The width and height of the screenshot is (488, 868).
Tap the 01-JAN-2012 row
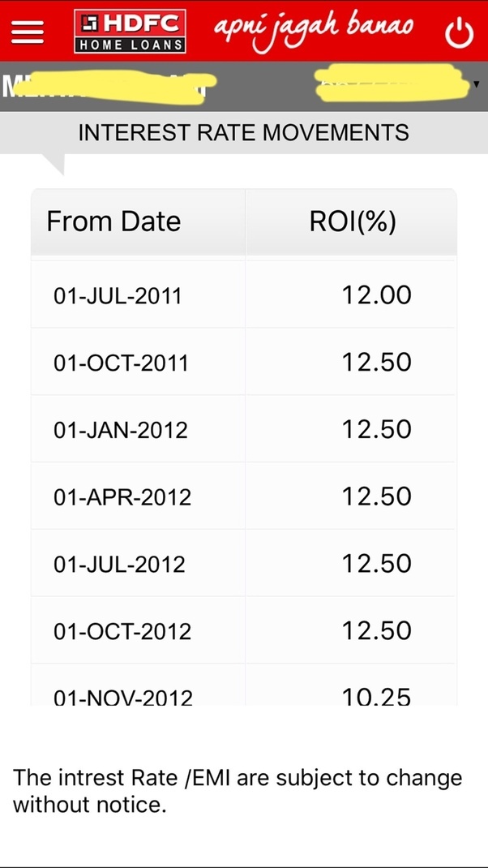(243, 429)
